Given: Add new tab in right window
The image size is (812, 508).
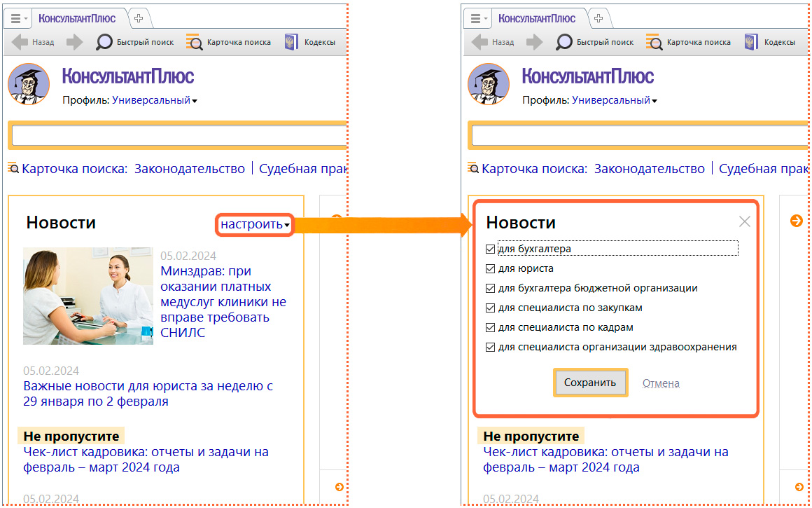Looking at the screenshot, I should pyautogui.click(x=598, y=19).
